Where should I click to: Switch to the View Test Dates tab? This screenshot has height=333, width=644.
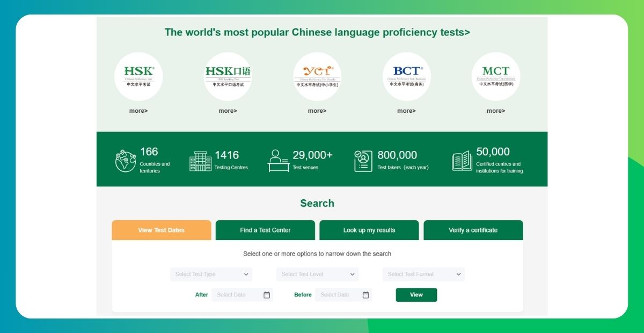[161, 230]
